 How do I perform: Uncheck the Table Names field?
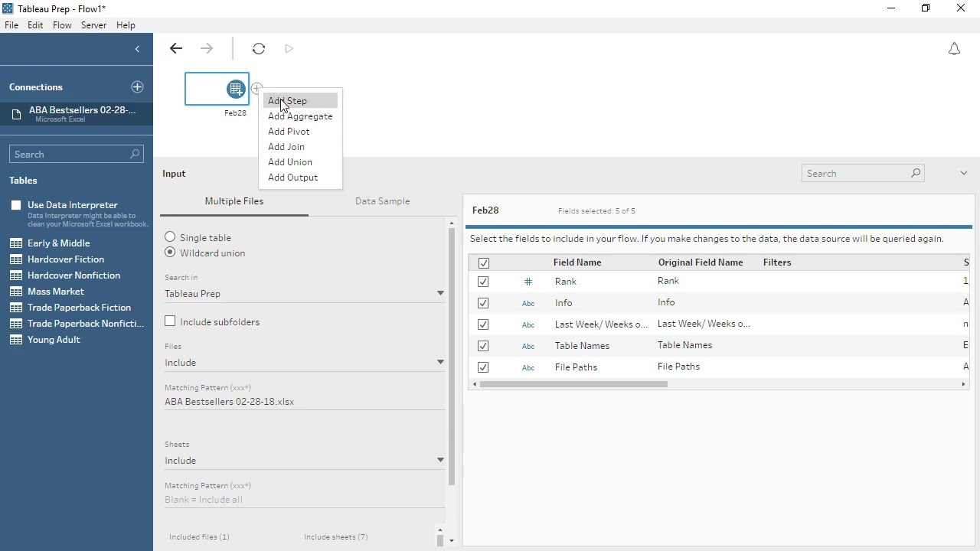tap(483, 346)
